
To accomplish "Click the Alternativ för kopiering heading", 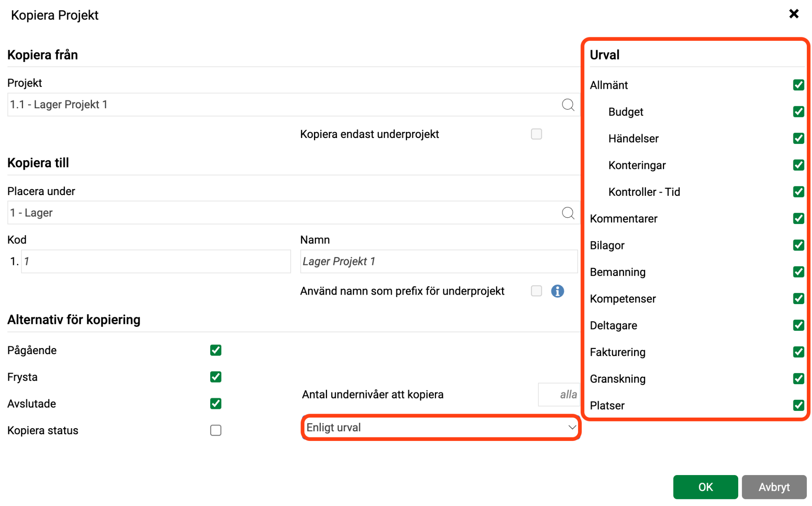I will coord(74,320).
